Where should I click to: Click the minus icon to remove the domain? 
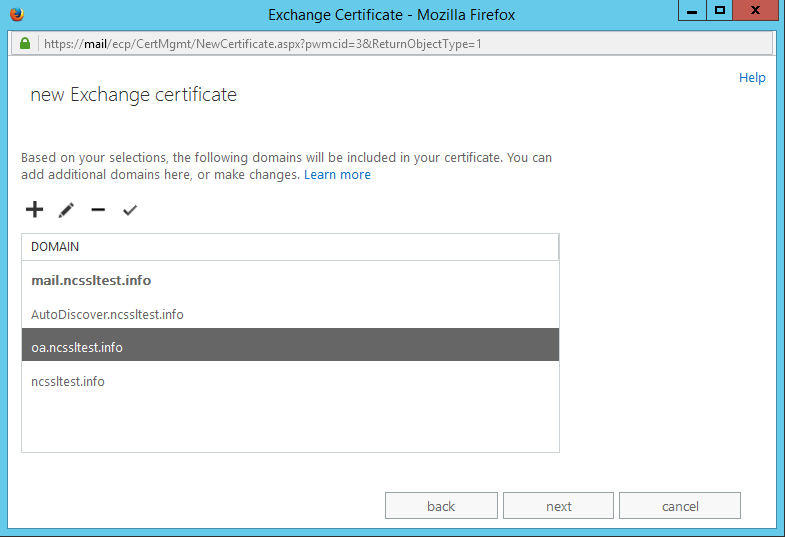point(98,210)
